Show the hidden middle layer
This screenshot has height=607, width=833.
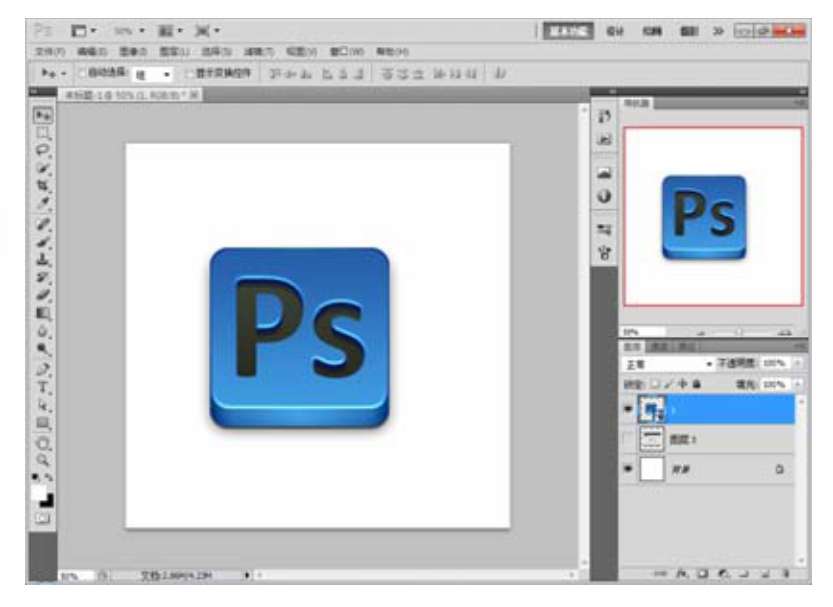628,439
